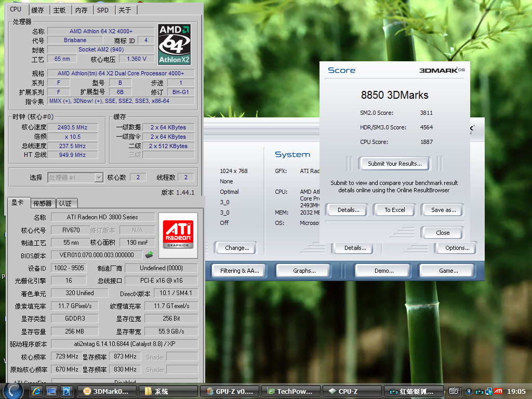Click GPU name field ATI Radeon HD 3800 Series
The height and width of the screenshot is (399, 532).
coord(103,217)
